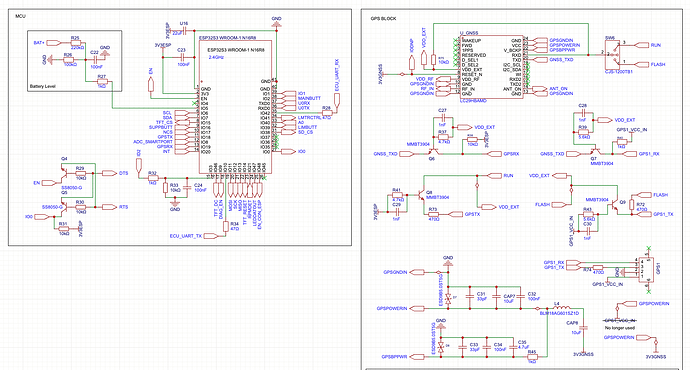690x370 pixels.
Task: Click the DTS output port
Action: click(109, 173)
